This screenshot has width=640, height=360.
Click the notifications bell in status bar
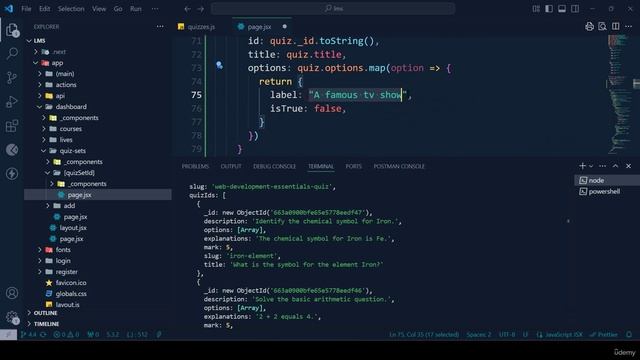(x=629, y=334)
